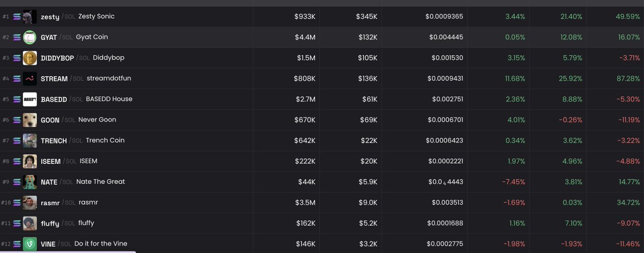Open the STREAM streamdotfun logo icon

(30, 78)
